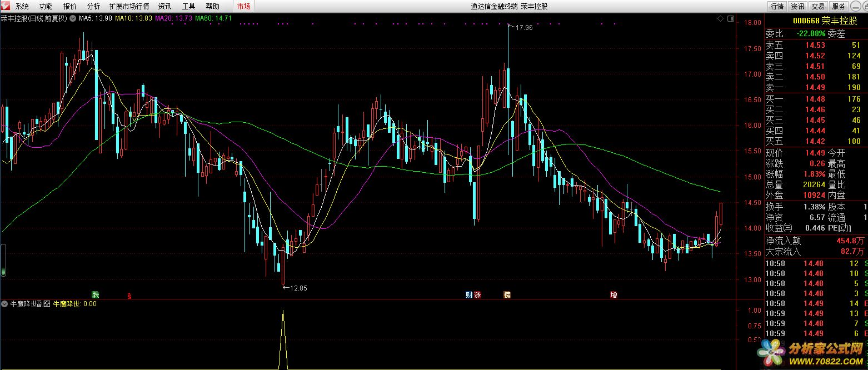The height and width of the screenshot is (370, 868).
Task: Select the 卖三 14.51 order row
Action: (815, 66)
